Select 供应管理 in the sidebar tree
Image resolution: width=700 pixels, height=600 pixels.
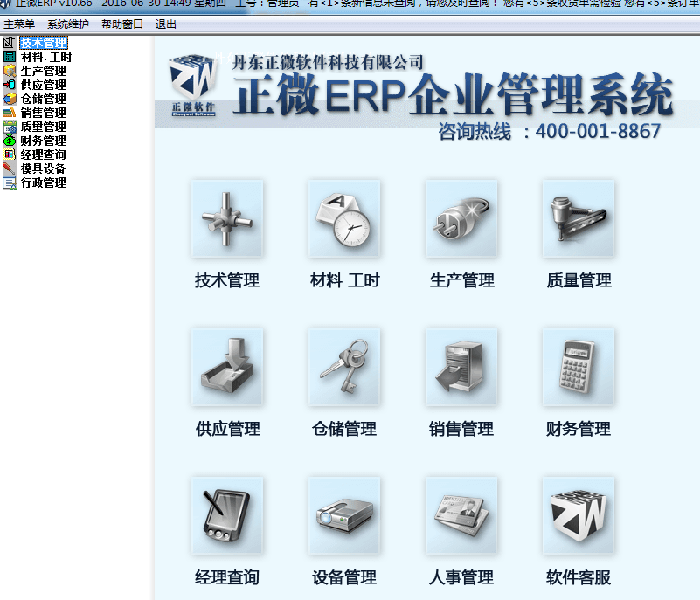click(x=44, y=85)
